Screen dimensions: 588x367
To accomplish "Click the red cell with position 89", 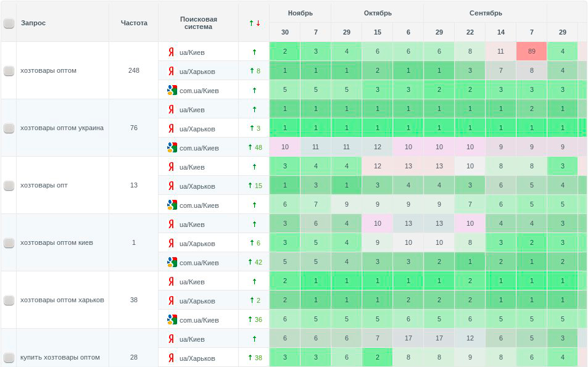I will click(531, 52).
